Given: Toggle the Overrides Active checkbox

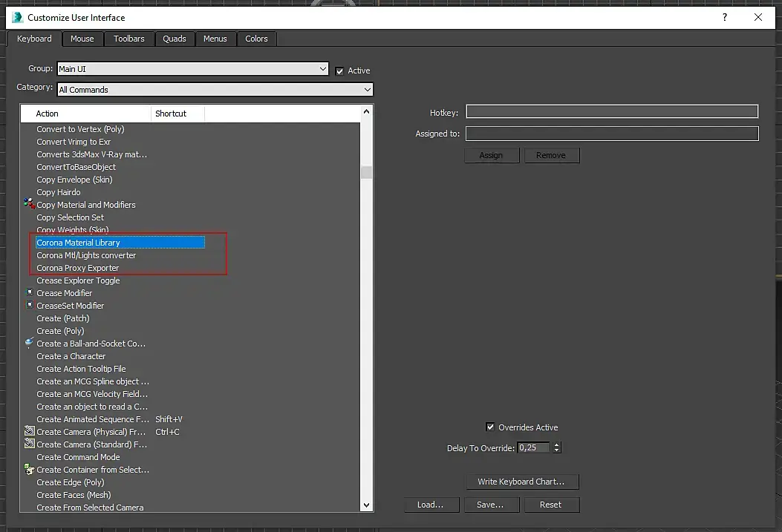Looking at the screenshot, I should pos(490,427).
